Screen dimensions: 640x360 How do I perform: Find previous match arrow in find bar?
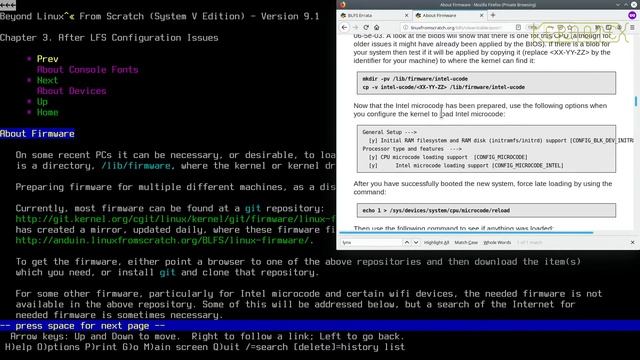click(x=407, y=242)
